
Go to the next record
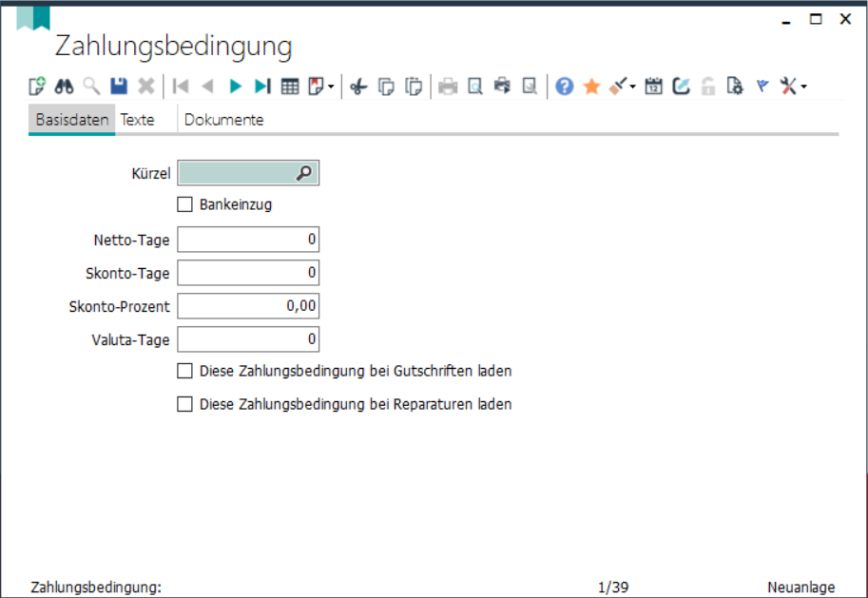235,87
